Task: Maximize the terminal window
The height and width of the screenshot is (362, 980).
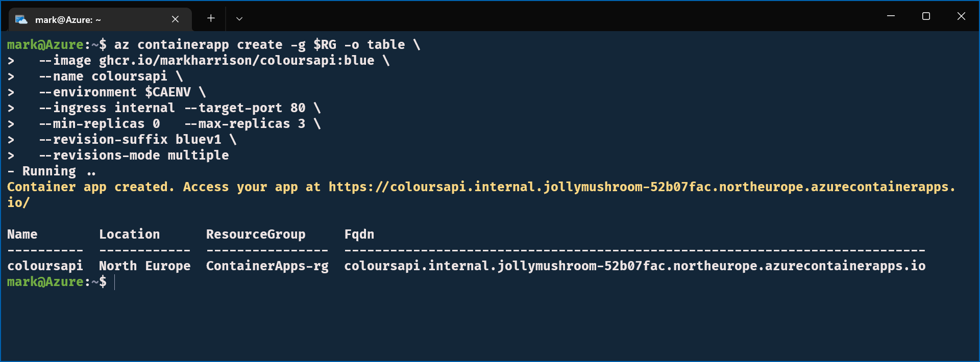Action: (926, 16)
